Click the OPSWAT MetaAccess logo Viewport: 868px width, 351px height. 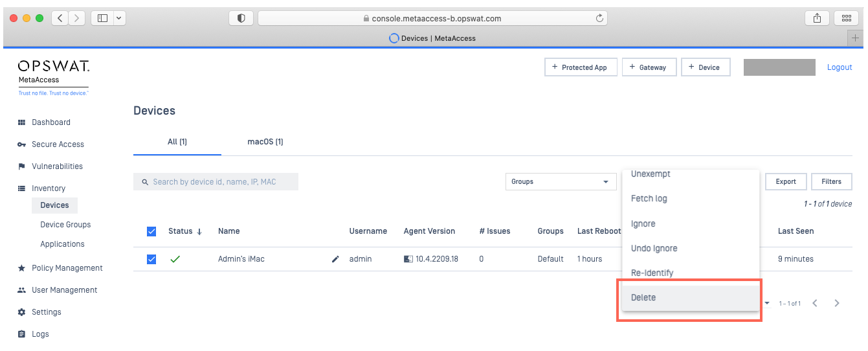[53, 77]
